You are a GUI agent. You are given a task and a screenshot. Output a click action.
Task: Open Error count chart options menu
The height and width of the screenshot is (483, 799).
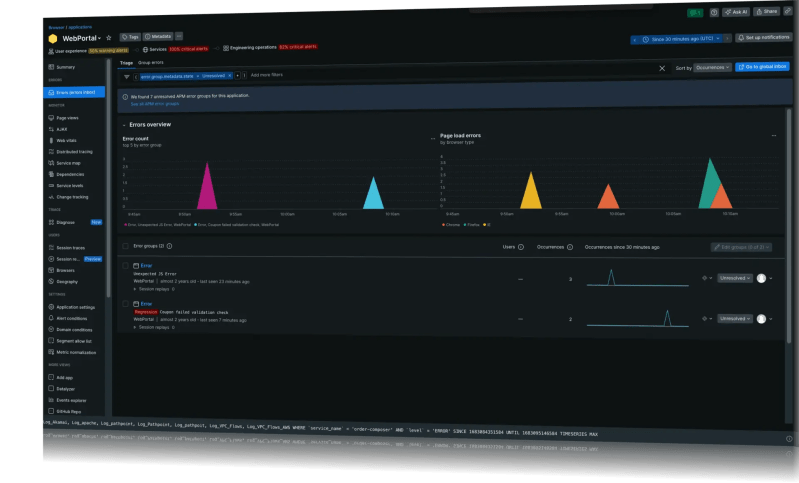[433, 138]
